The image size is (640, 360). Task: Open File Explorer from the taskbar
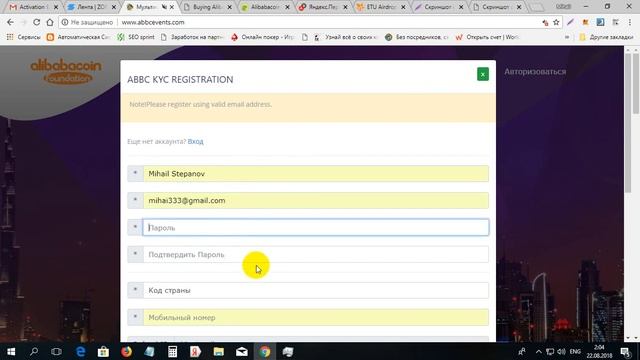[218, 351]
